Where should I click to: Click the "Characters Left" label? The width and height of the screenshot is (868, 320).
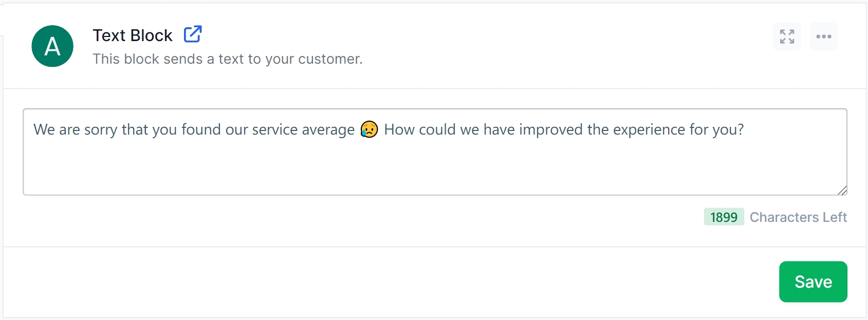click(798, 217)
